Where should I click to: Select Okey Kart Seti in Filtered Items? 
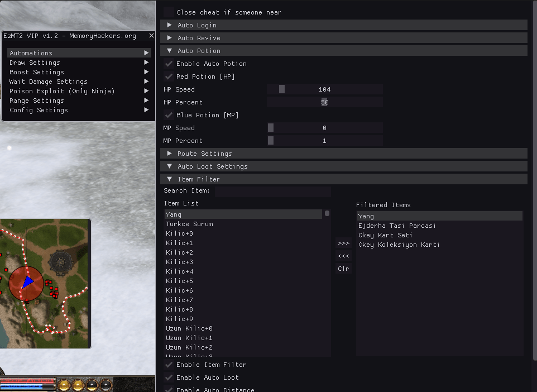click(x=440, y=235)
